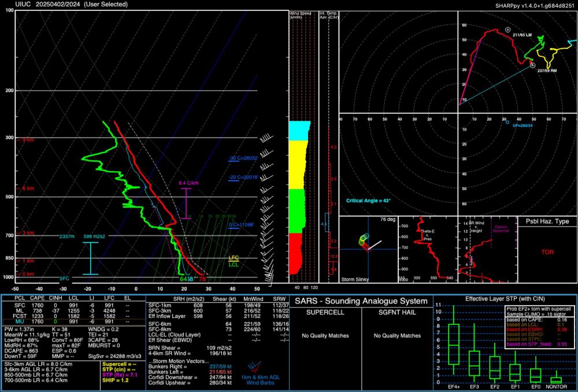Click the 1km & 6km AGL Wind Barbs label
Viewport: 578px width, 392px height.
click(x=260, y=380)
